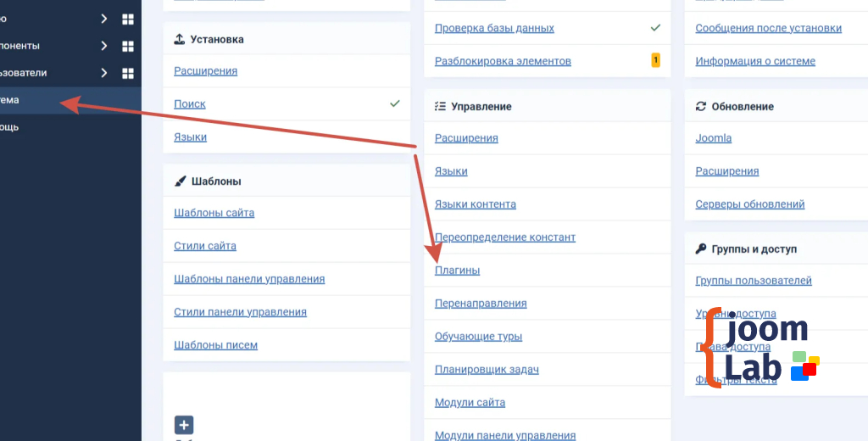Click the yellow badge next to Разблокировка элементов
The image size is (868, 441).
click(x=655, y=61)
